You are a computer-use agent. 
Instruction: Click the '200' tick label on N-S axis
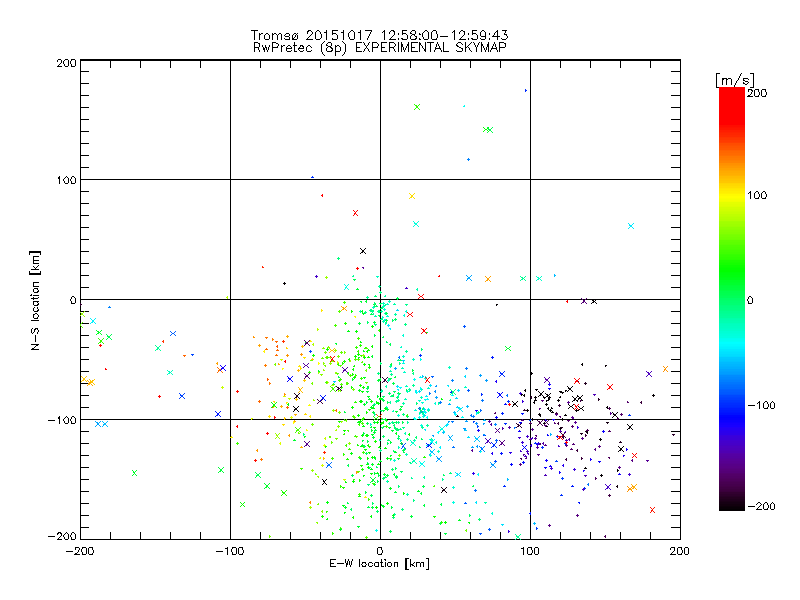pyautogui.click(x=66, y=63)
